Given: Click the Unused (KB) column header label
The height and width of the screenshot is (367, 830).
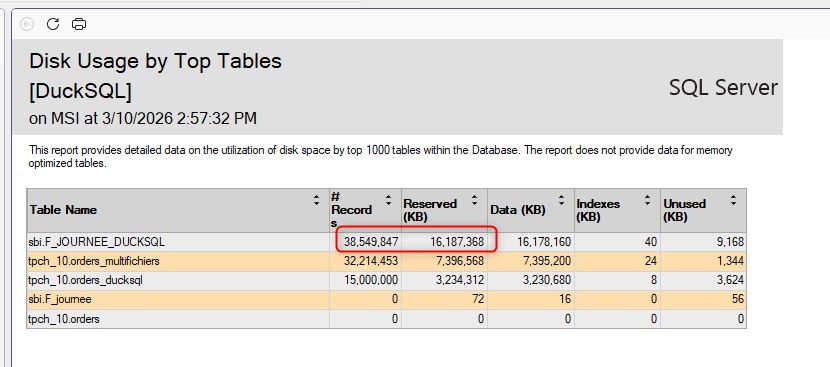Looking at the screenshot, I should pyautogui.click(x=684, y=210).
